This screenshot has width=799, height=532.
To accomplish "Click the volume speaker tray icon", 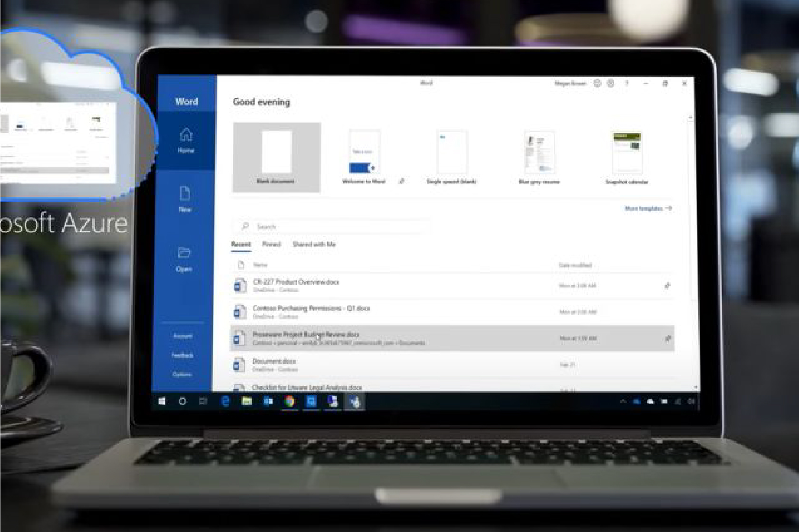I will tap(691, 401).
